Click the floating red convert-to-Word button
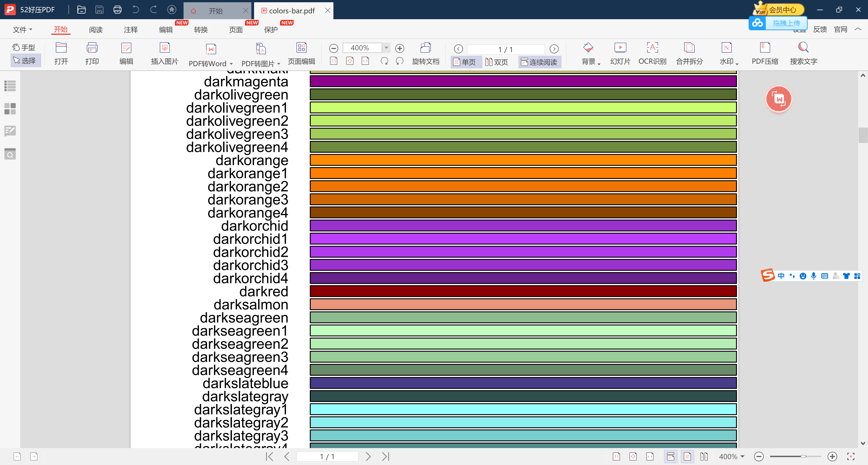 [778, 99]
